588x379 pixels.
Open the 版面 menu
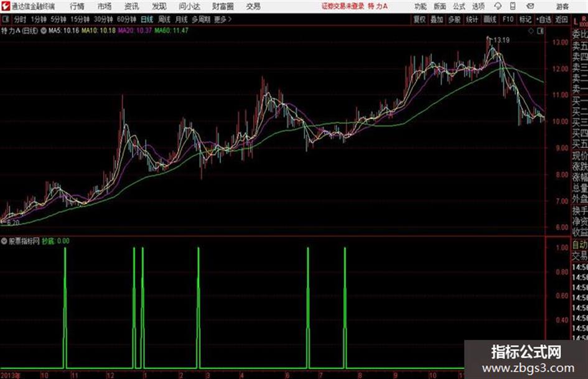click(x=439, y=6)
